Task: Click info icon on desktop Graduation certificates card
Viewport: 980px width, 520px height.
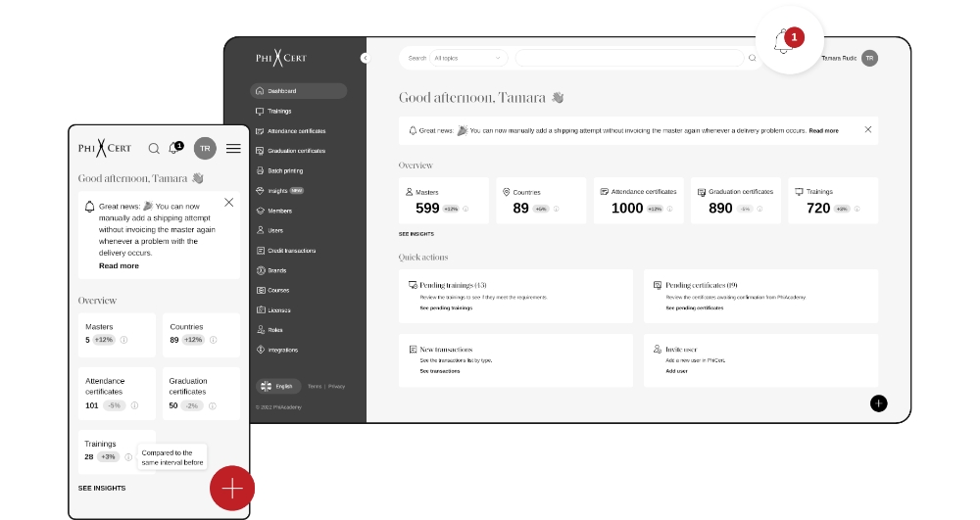Action: tap(760, 210)
